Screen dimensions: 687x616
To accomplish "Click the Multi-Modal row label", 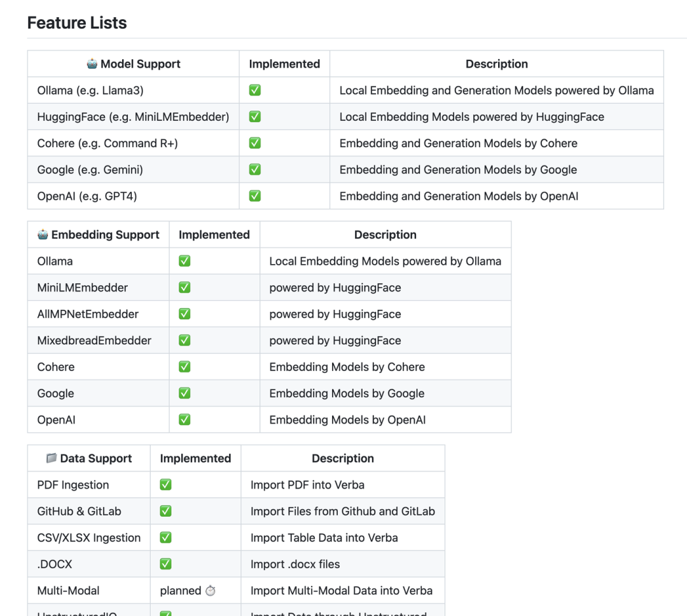I will (68, 591).
